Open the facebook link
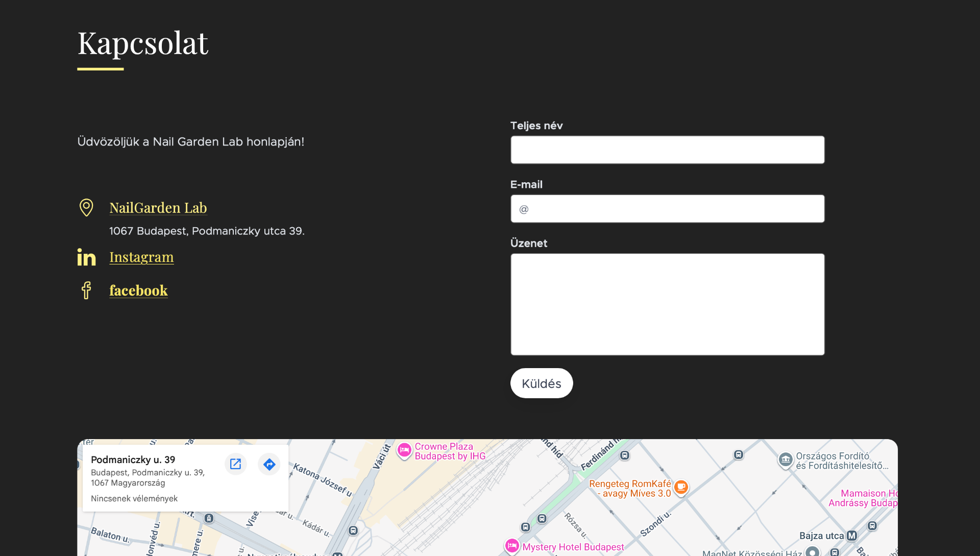Image resolution: width=980 pixels, height=556 pixels. pos(138,291)
